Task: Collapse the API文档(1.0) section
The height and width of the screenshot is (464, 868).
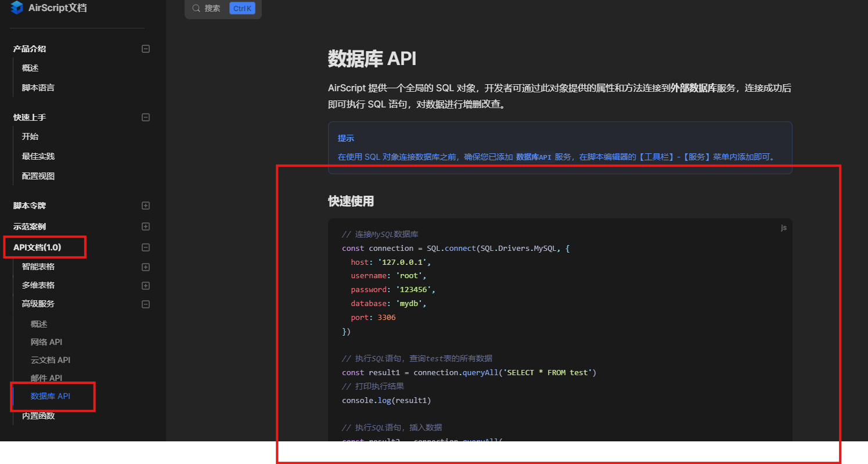Action: [x=146, y=247]
